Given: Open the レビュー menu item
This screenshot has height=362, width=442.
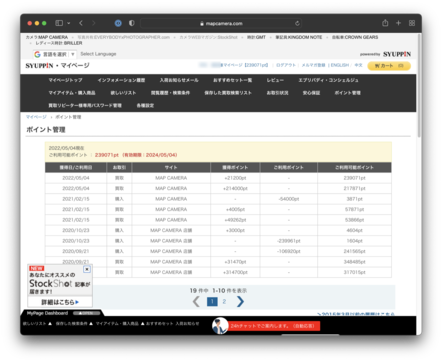Looking at the screenshot, I should (x=275, y=80).
